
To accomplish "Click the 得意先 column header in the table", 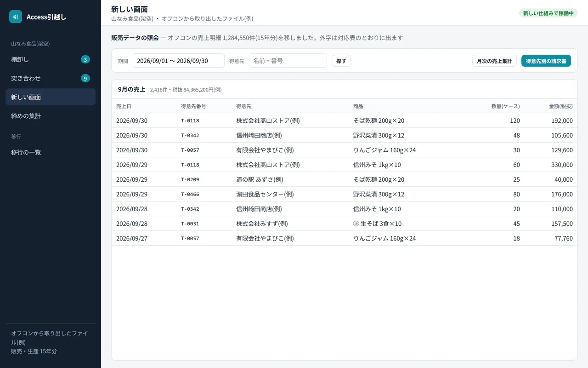I will (243, 106).
